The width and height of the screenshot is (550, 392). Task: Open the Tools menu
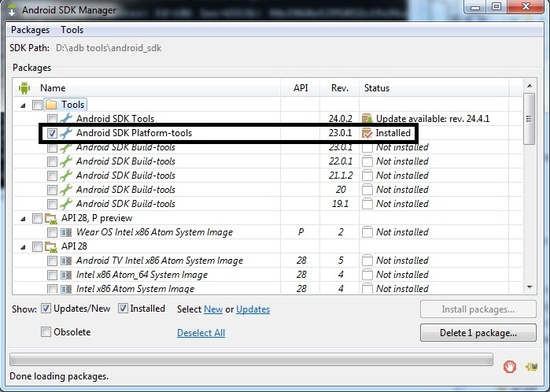tap(72, 30)
